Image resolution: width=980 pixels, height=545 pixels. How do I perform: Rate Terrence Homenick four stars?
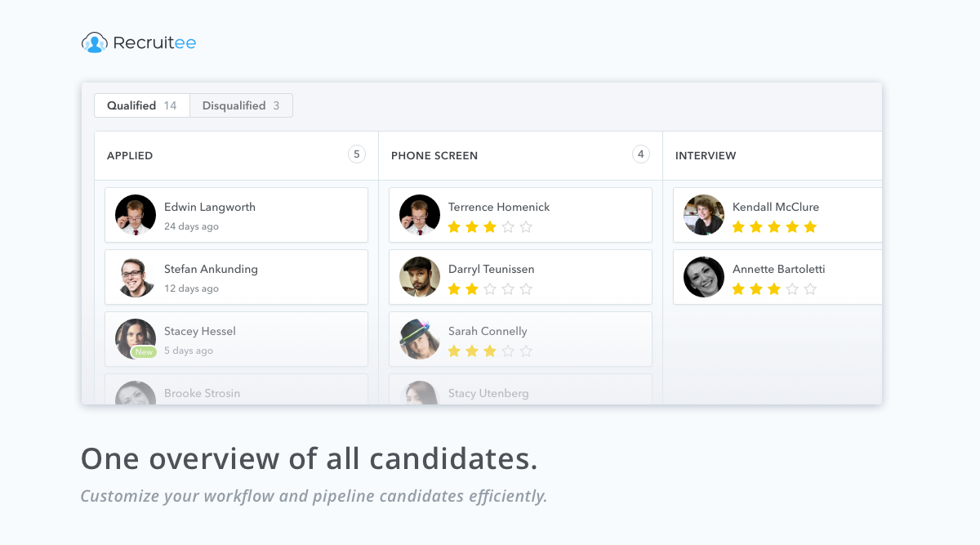coord(508,227)
